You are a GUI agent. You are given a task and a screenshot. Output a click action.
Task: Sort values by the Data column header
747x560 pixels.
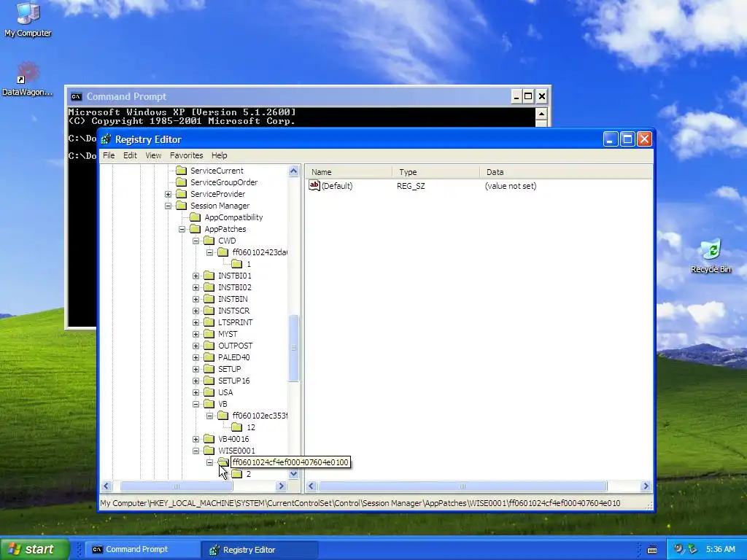tap(566, 172)
